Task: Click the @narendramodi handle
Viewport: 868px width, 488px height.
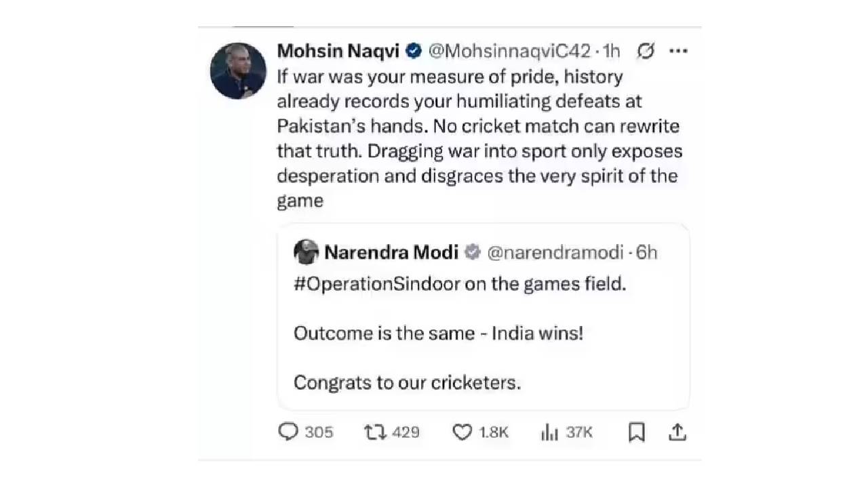Action: tap(555, 252)
